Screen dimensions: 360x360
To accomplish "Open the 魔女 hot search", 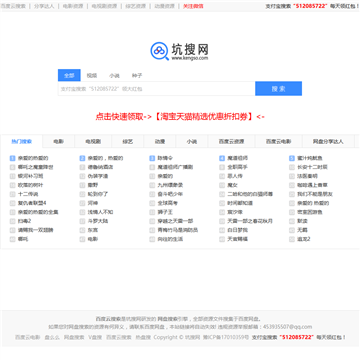I will 232,185.
